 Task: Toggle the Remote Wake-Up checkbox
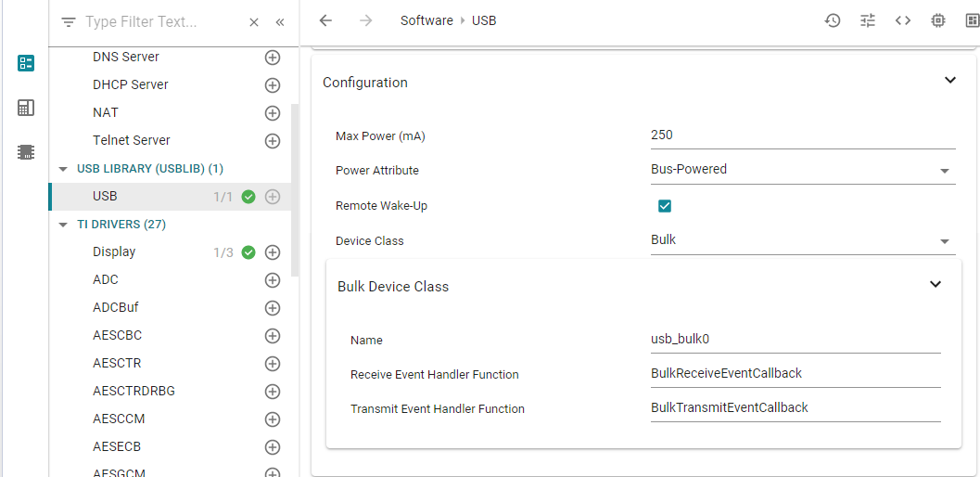(664, 206)
